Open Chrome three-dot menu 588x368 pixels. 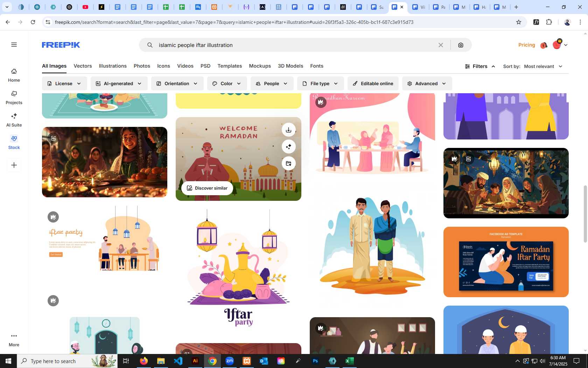580,22
